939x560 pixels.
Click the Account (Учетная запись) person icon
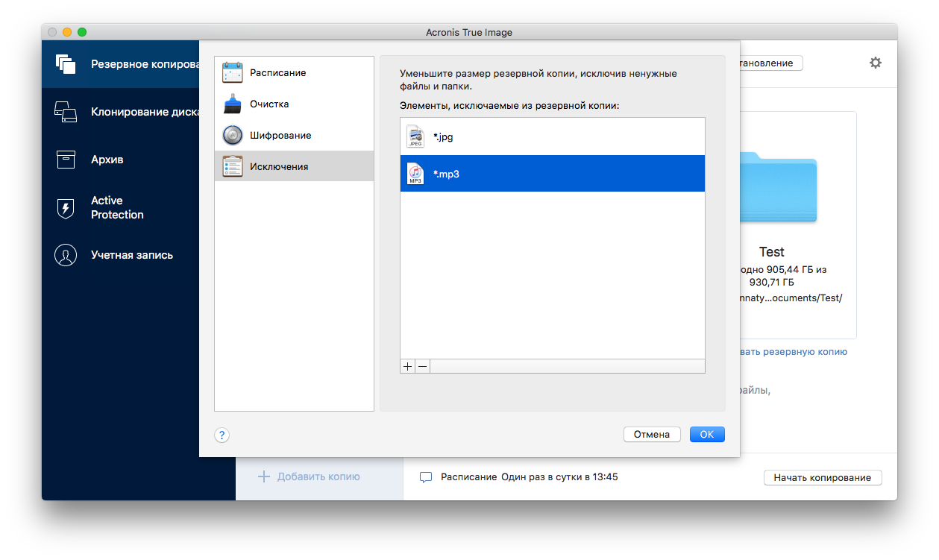coord(66,255)
